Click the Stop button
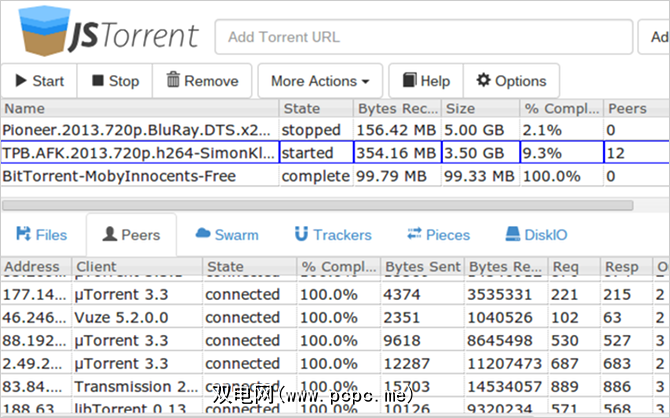The width and height of the screenshot is (670, 418). (x=115, y=81)
